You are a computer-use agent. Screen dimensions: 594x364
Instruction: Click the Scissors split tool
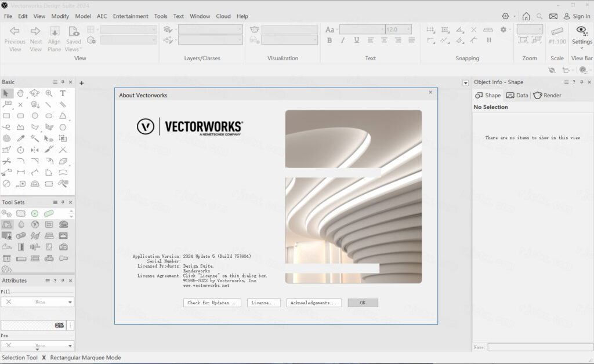pyautogui.click(x=6, y=161)
